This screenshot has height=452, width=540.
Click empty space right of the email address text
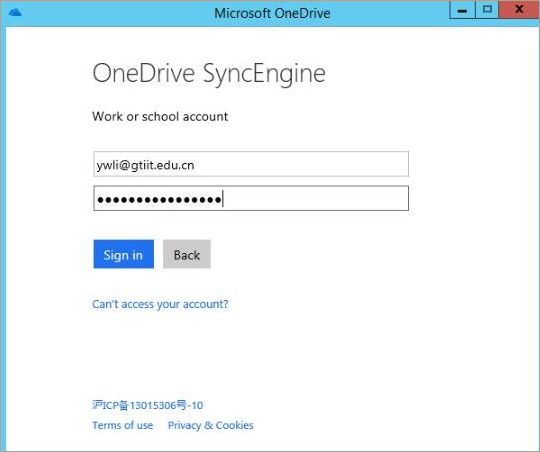(x=300, y=164)
